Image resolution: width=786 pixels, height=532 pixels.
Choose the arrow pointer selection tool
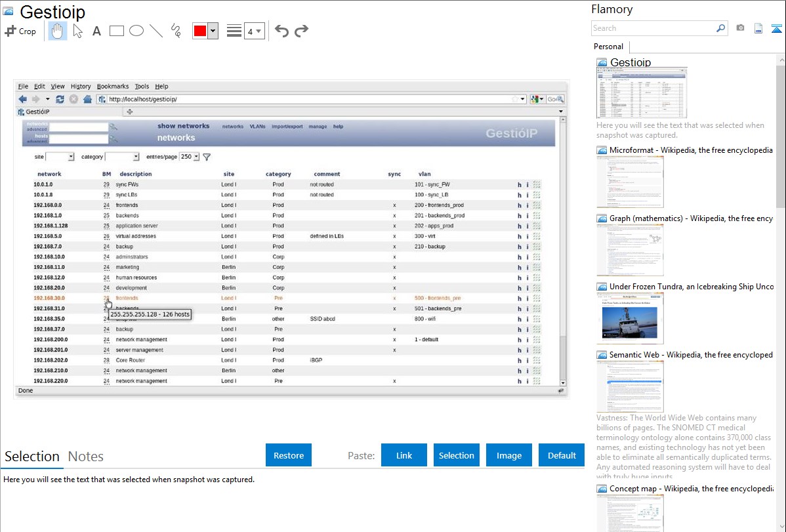(x=77, y=31)
